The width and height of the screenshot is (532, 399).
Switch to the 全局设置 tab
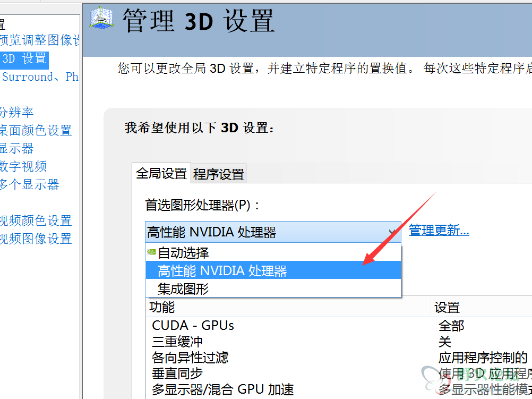[161, 174]
